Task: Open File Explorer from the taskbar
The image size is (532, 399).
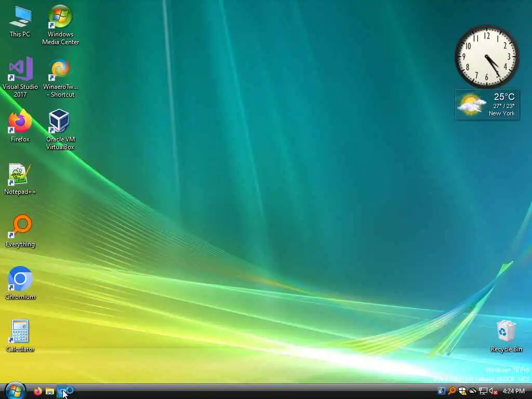Action: tap(50, 391)
